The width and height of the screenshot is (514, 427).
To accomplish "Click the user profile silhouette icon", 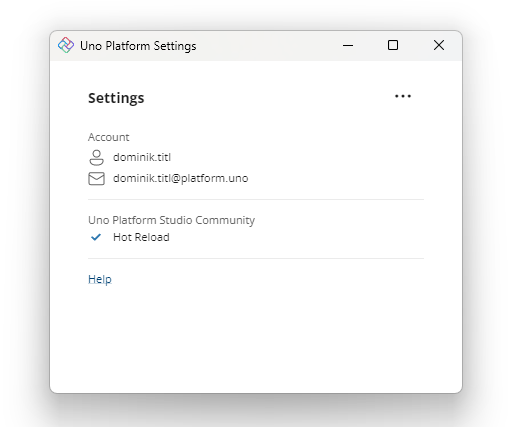I will pyautogui.click(x=96, y=158).
